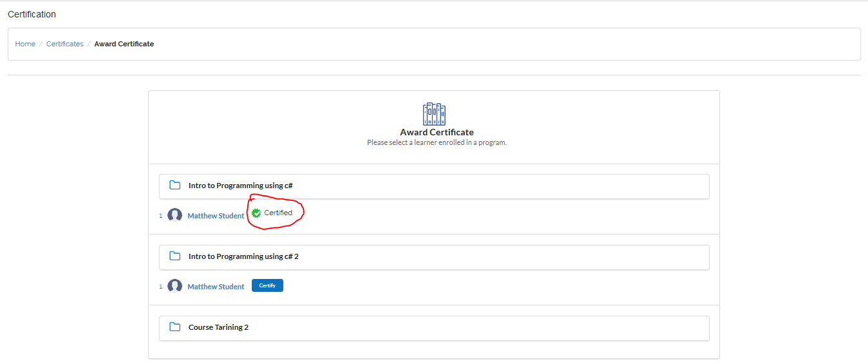This screenshot has height=364, width=868.
Task: Go to Certificates breadcrumb link
Action: tap(65, 44)
